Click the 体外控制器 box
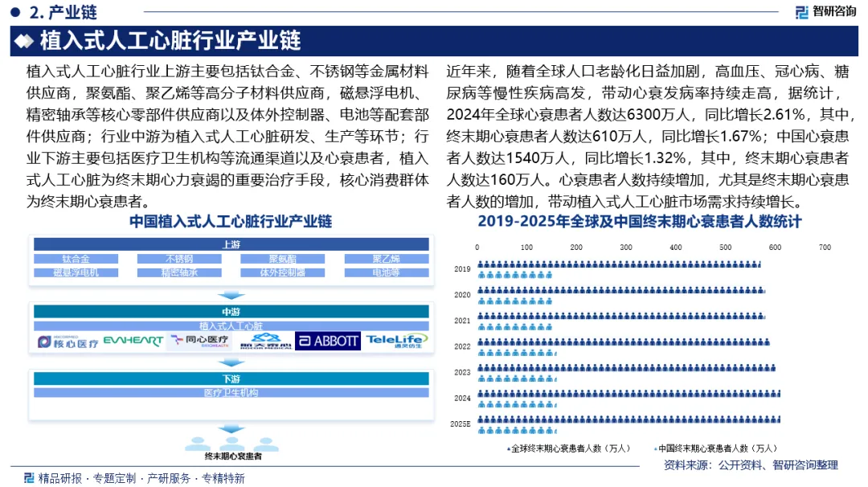This screenshot has height=487, width=868. pos(282,272)
